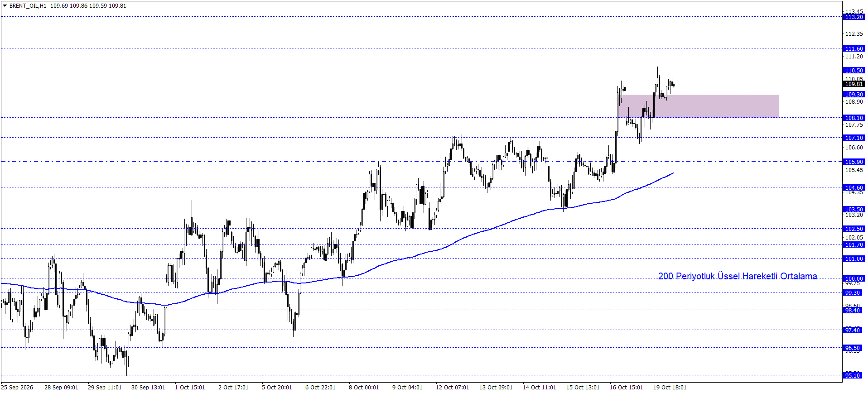Click the 99.30 level price label
This screenshot has width=868, height=393.
click(x=852, y=293)
